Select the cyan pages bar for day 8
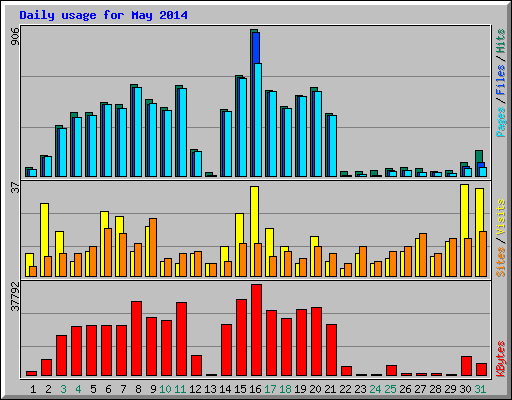This screenshot has width=512, height=400. [137, 132]
